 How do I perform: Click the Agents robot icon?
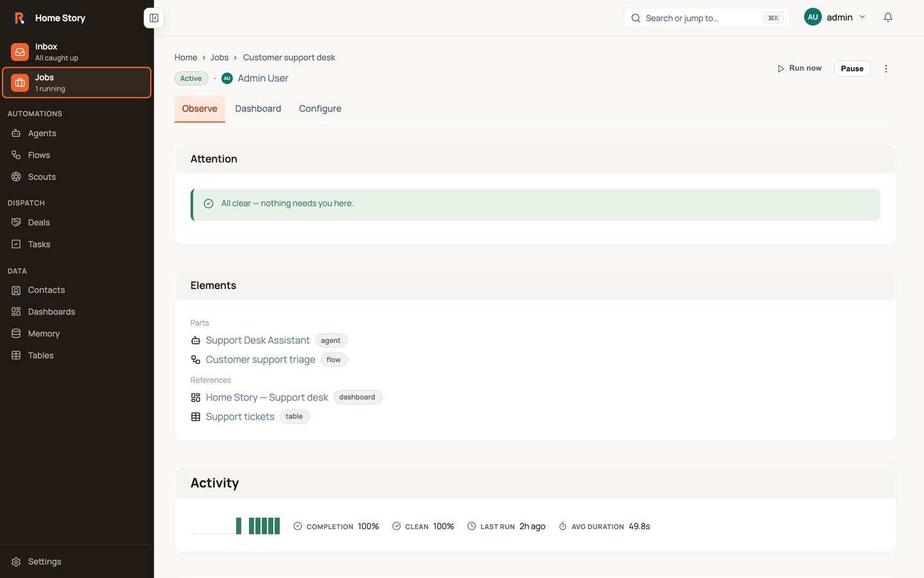16,133
